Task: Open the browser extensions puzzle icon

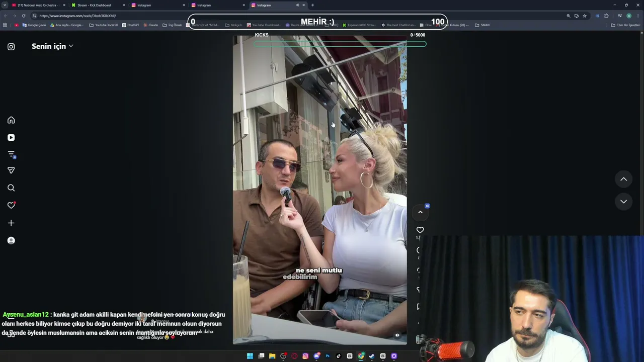Action: (606, 16)
